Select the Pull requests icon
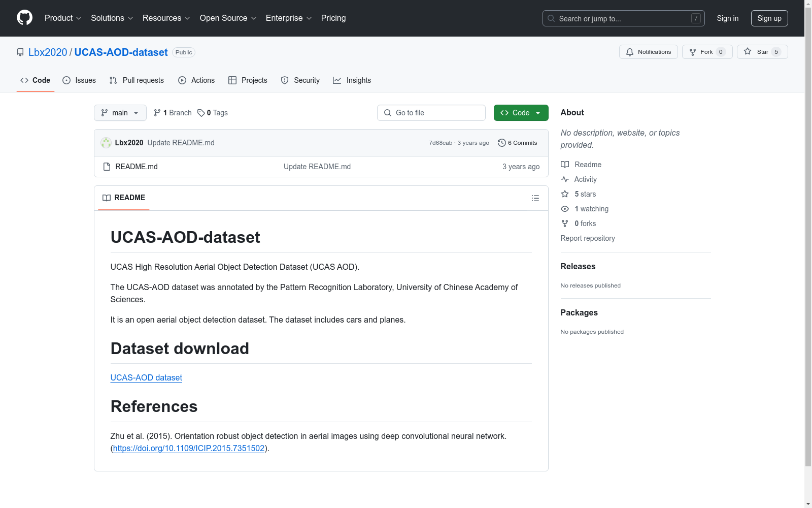The height and width of the screenshot is (508, 812). click(113, 80)
